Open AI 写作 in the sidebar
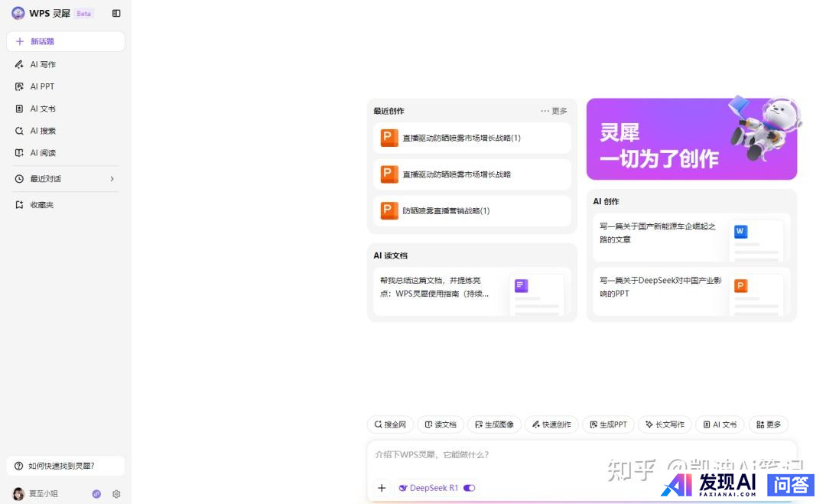Image resolution: width=826 pixels, height=504 pixels. click(43, 65)
